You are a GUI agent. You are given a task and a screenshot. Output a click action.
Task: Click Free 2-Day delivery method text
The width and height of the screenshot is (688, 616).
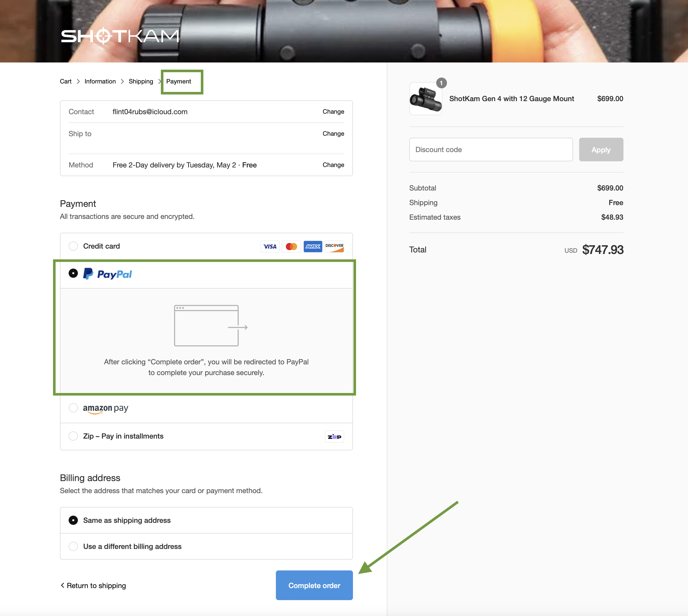[x=184, y=165]
